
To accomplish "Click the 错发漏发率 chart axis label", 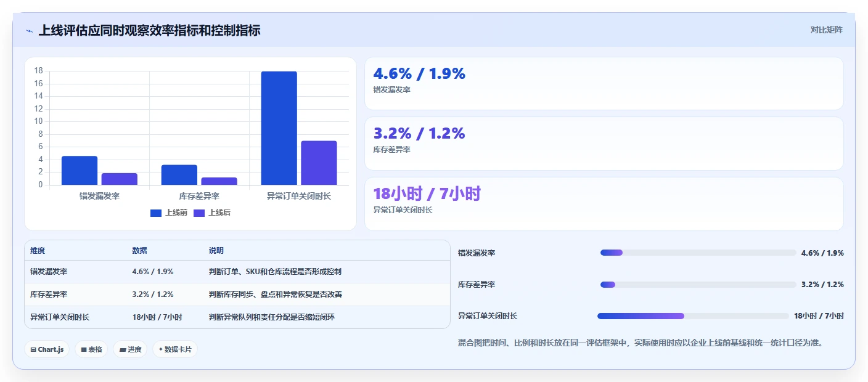I will point(99,196).
